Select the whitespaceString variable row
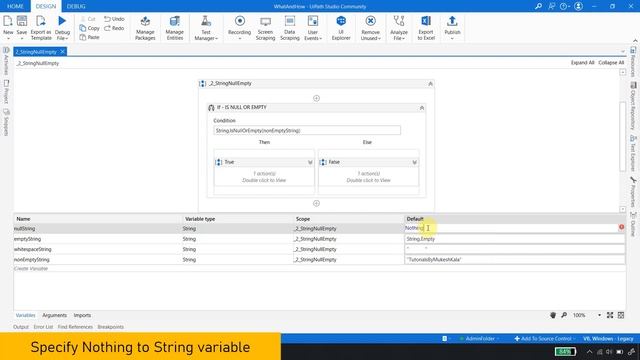Viewport: 640px width, 360px height. (320, 249)
